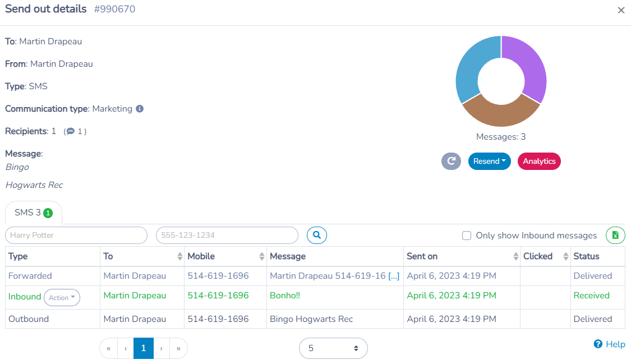The image size is (631, 364).
Task: Sort the table by Clicked column
Action: 565,256
